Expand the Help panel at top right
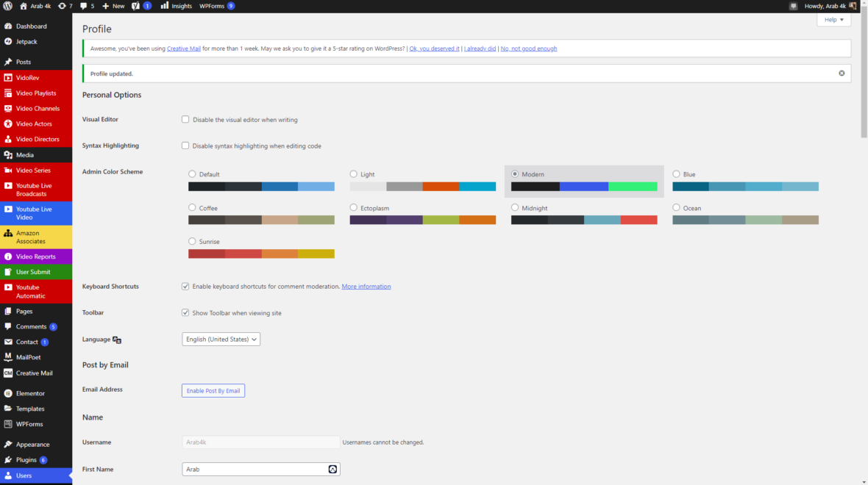This screenshot has height=485, width=868. coord(833,19)
